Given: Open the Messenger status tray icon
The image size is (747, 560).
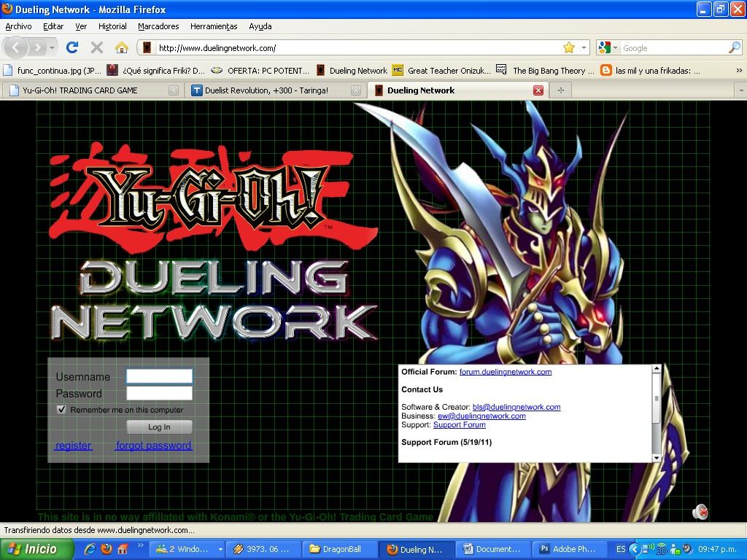Looking at the screenshot, I should pos(675,549).
